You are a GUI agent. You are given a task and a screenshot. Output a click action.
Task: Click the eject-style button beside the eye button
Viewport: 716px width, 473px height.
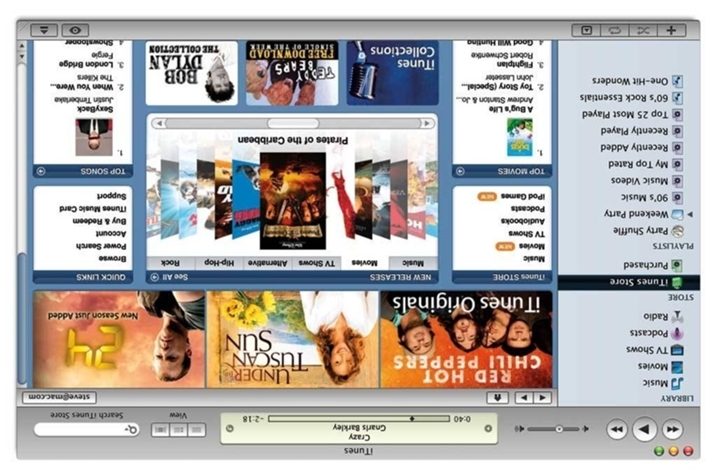coord(44,31)
